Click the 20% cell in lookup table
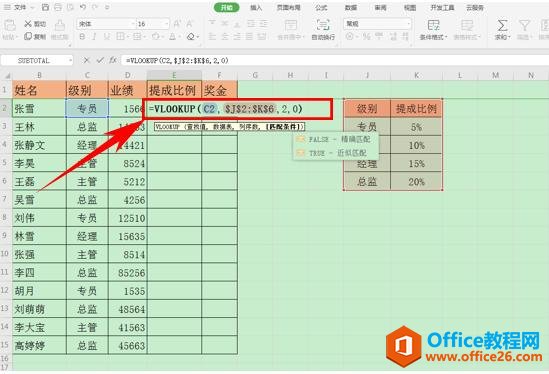The image size is (549, 374). (x=416, y=181)
